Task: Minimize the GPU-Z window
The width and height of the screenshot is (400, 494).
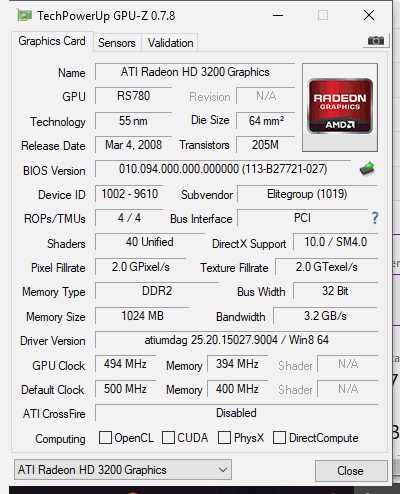Action: [x=278, y=15]
